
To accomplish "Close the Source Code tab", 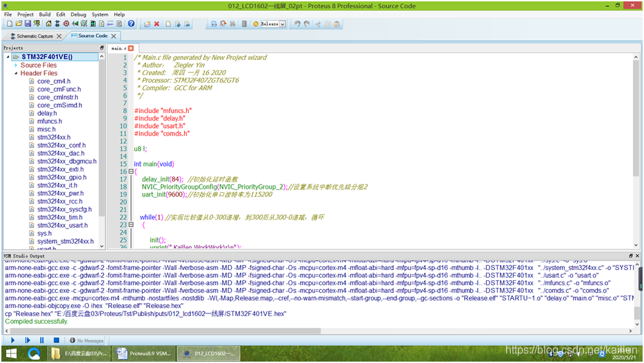I will tap(114, 36).
